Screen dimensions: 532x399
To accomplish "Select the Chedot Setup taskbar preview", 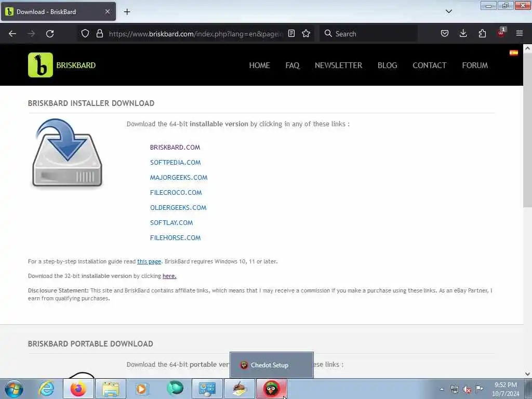I will click(x=271, y=365).
